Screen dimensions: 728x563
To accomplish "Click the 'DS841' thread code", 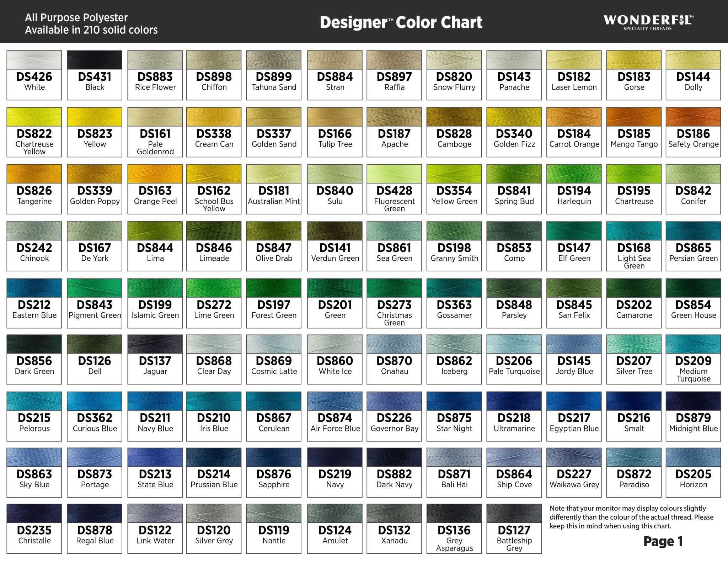I will coord(514,191).
